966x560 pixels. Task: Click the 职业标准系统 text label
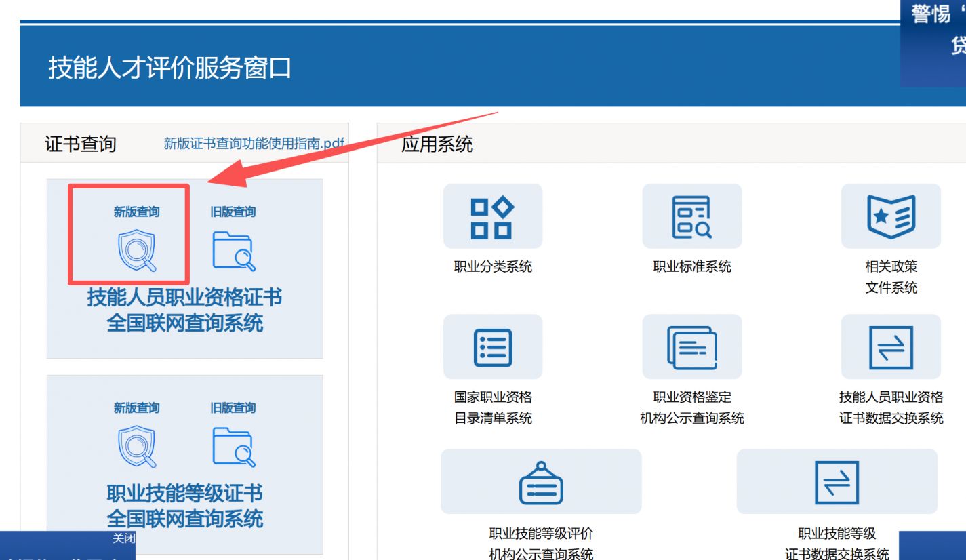(691, 267)
